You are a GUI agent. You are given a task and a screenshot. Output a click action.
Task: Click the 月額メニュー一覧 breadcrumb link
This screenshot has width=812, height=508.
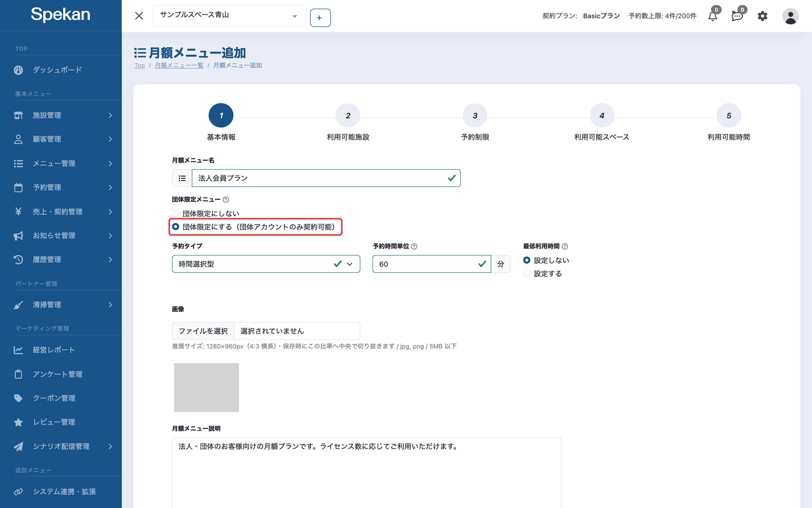(179, 66)
